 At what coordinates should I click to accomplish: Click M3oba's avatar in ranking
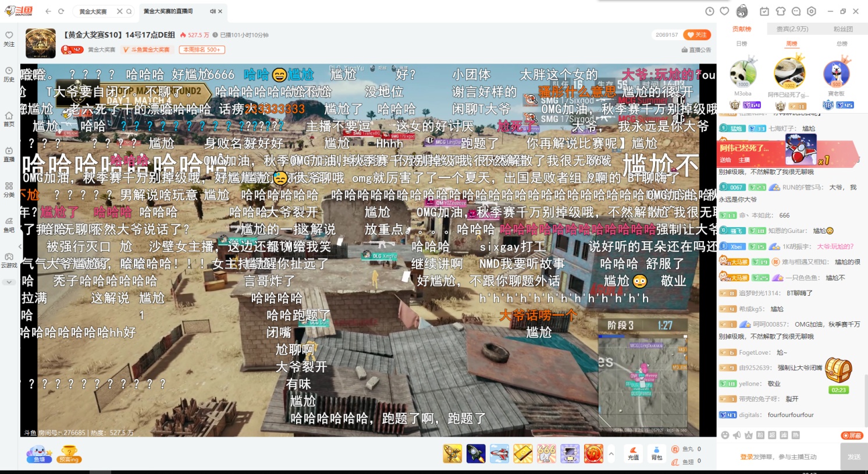point(743,73)
